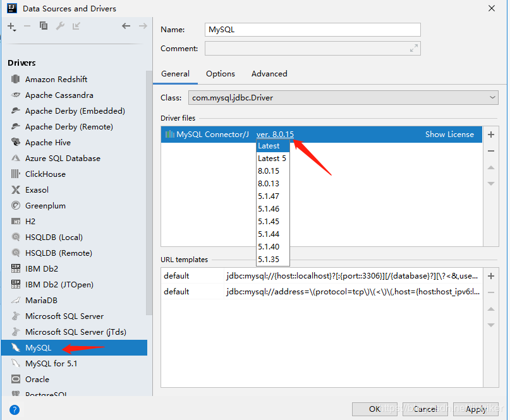Add a URL template with the plus icon

492,275
